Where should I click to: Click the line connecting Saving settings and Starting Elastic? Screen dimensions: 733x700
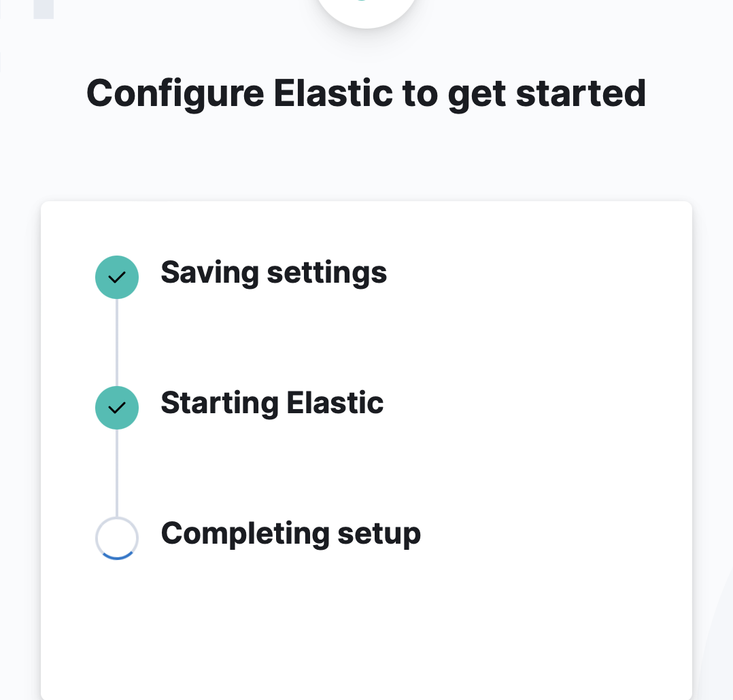(x=117, y=343)
